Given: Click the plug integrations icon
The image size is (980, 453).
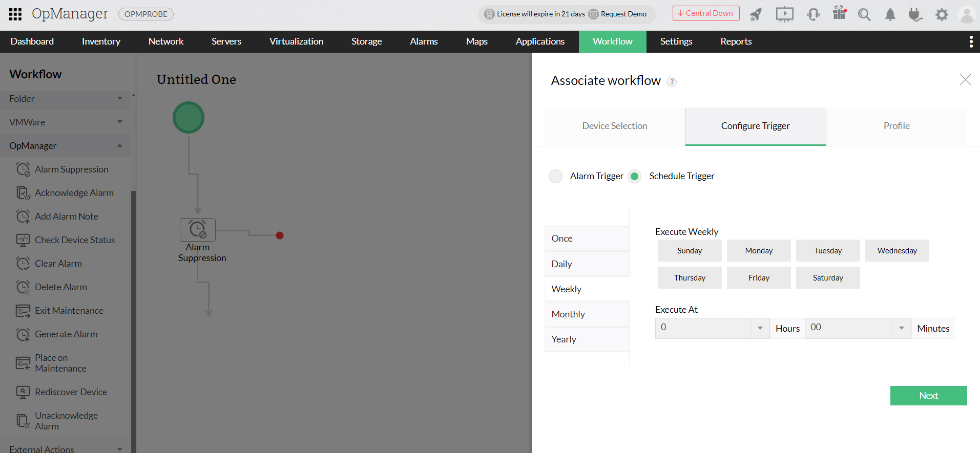Looking at the screenshot, I should [915, 14].
